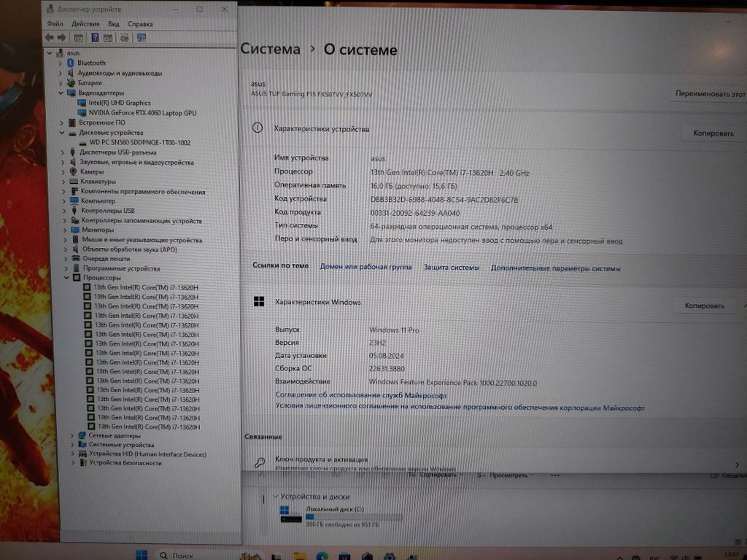Image resolution: width=747 pixels, height=560 pixels.
Task: Expand the Сетевые адаптеры category
Action: click(71, 435)
